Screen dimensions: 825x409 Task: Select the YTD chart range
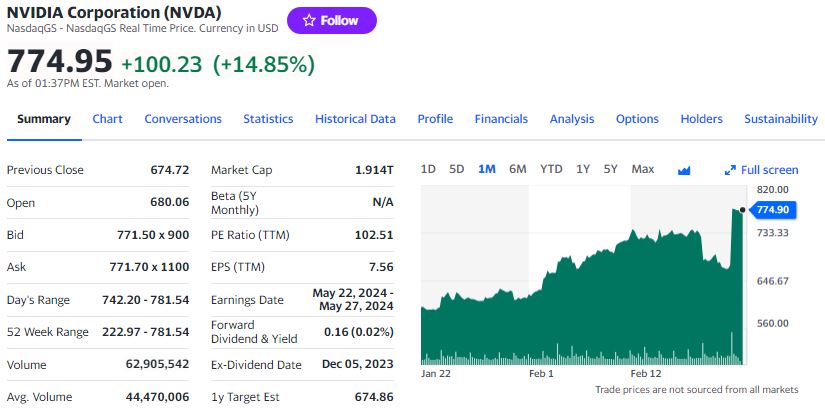pyautogui.click(x=551, y=169)
